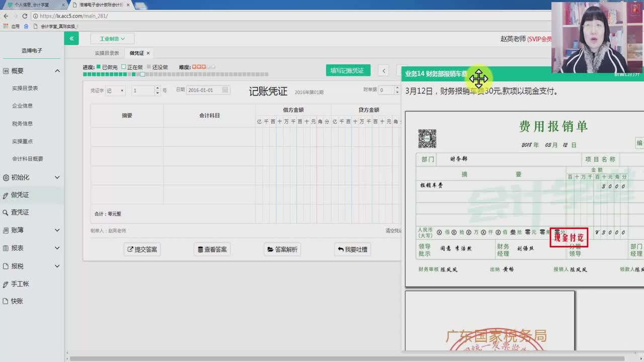
Task: Click the 提交答案 button
Action: pyautogui.click(x=142, y=249)
